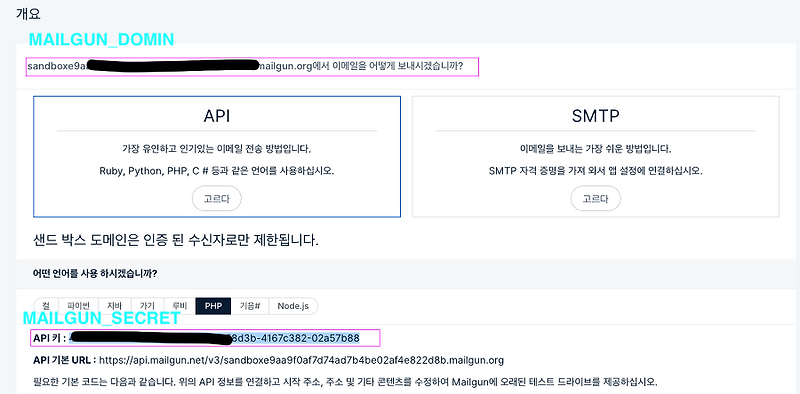Click the 'API 키 :' label
The width and height of the screenshot is (800, 394).
pos(49,338)
